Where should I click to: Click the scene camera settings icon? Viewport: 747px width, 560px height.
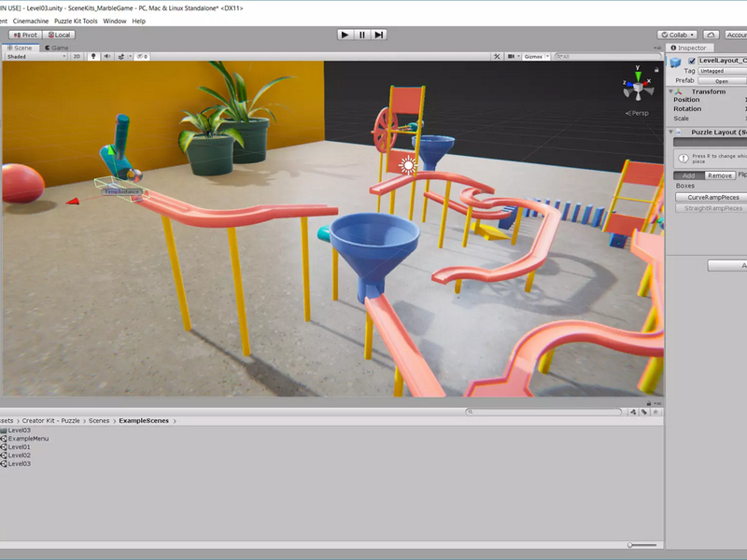pos(511,56)
